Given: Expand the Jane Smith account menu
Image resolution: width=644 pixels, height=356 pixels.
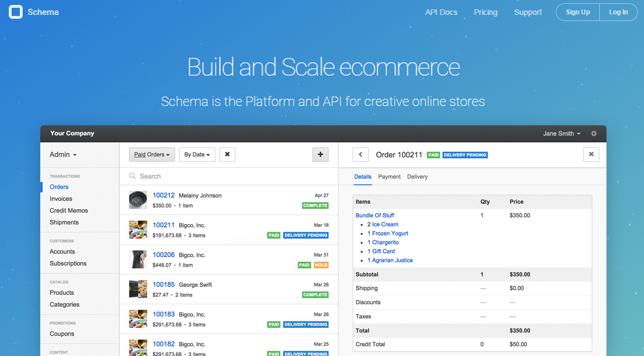Looking at the screenshot, I should click(562, 134).
